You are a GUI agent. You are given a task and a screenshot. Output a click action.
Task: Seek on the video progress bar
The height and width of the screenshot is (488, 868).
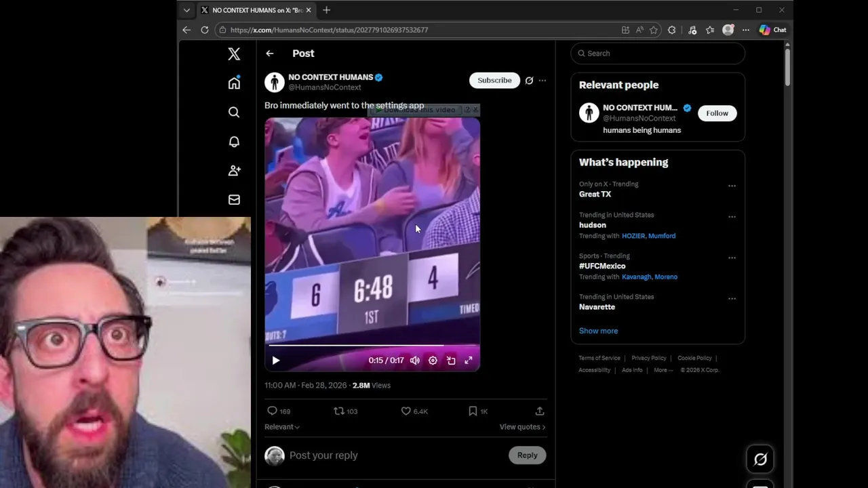(x=372, y=346)
